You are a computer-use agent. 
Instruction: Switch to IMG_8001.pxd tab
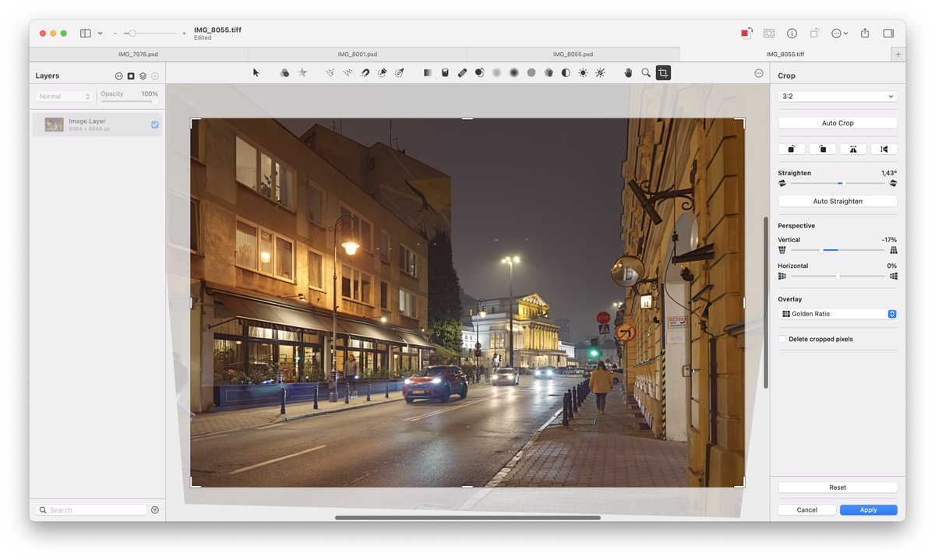(358, 55)
